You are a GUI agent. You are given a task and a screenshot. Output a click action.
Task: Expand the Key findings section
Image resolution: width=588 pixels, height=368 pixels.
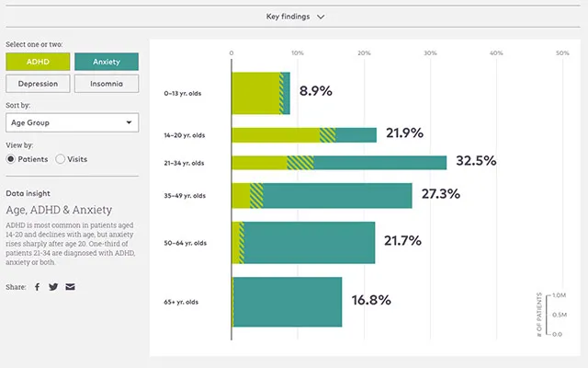[295, 17]
